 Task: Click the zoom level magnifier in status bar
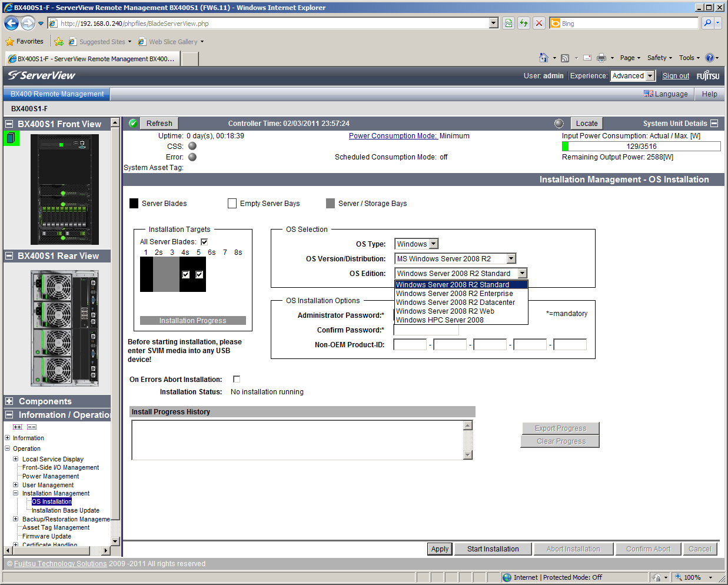679,577
